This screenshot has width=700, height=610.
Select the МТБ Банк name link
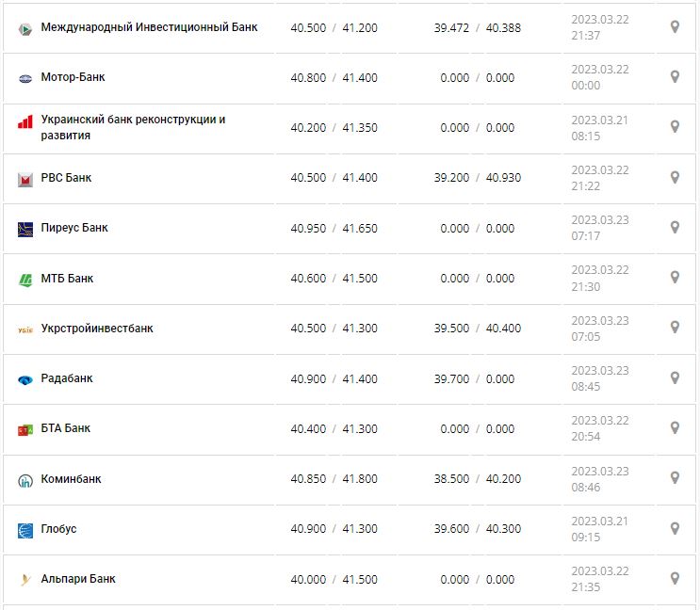67,279
